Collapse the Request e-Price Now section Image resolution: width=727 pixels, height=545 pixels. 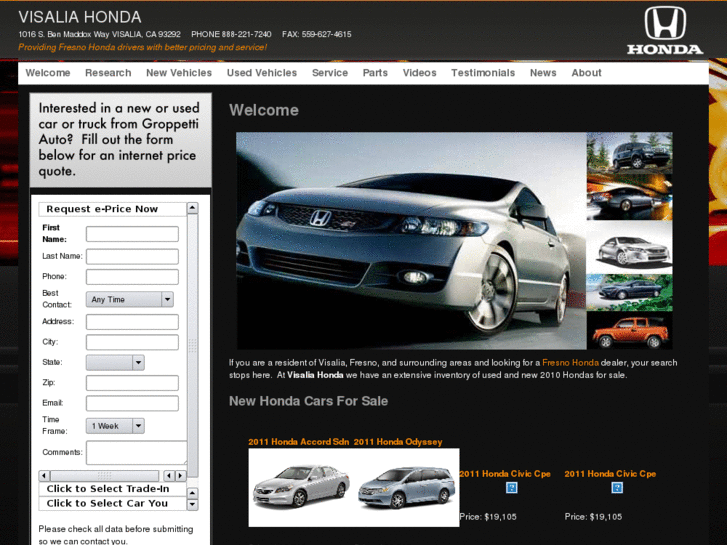[x=112, y=209]
